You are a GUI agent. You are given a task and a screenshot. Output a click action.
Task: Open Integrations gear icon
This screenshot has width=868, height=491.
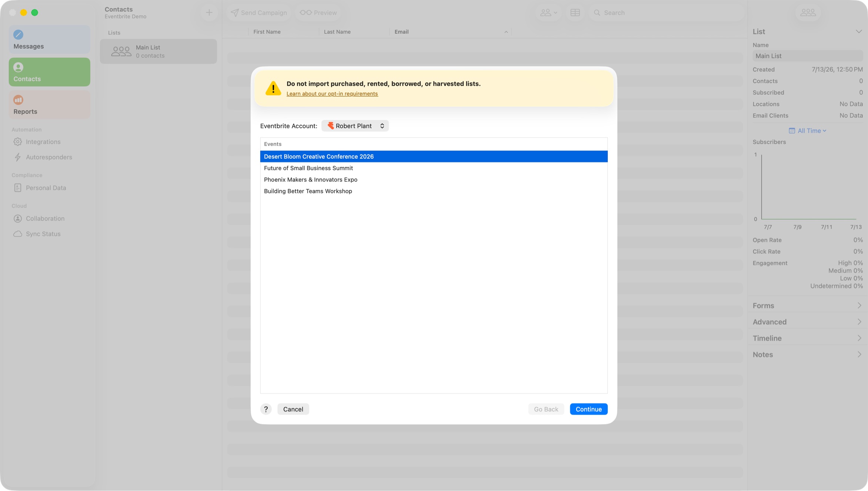pos(17,142)
